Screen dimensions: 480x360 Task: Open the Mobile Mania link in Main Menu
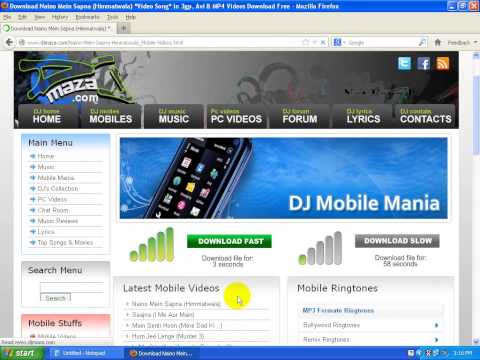coord(56,178)
